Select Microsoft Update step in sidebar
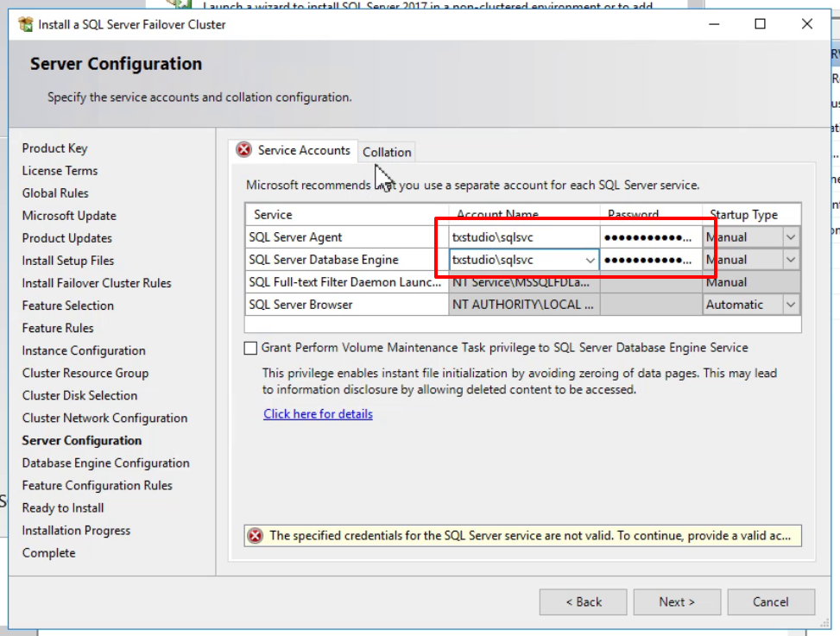Viewport: 840px width, 636px height. click(x=69, y=216)
